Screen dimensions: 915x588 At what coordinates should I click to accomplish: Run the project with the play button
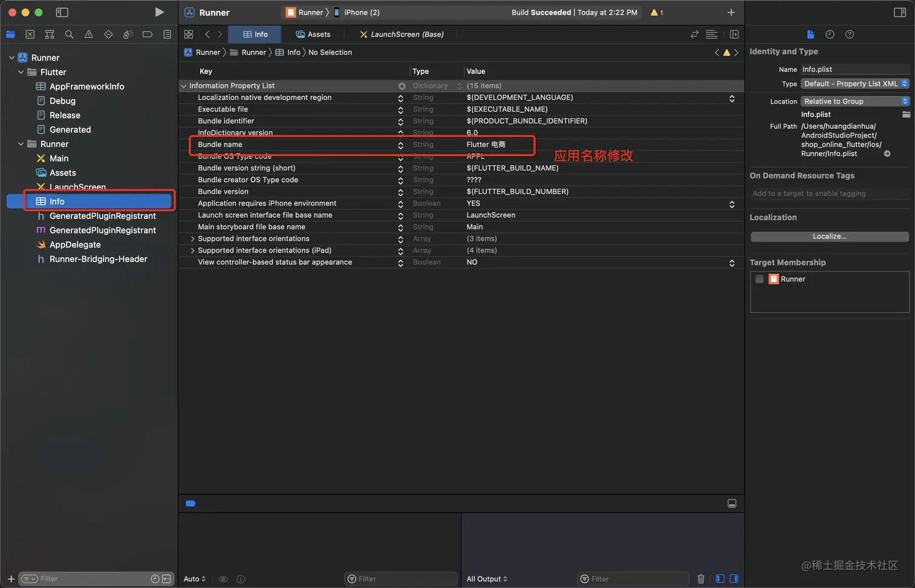tap(159, 12)
